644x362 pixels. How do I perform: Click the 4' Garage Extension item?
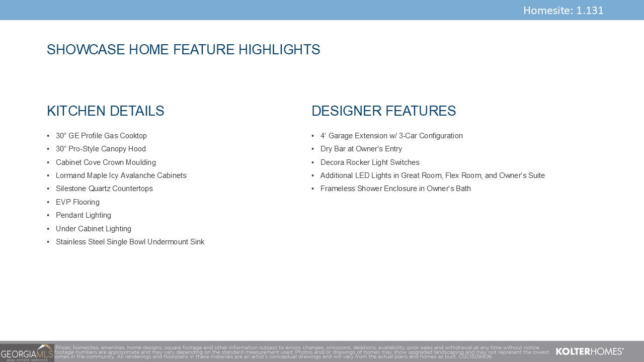[x=391, y=136]
